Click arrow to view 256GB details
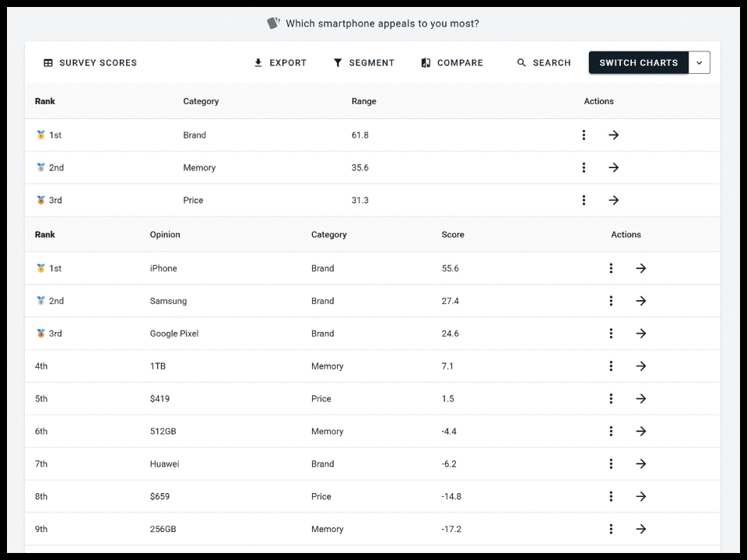This screenshot has height=560, width=747. pos(640,529)
